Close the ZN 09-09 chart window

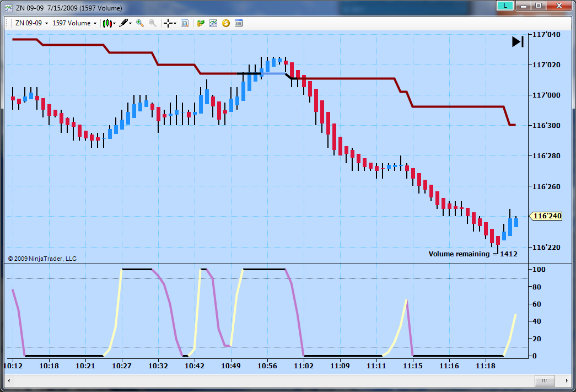click(x=559, y=6)
